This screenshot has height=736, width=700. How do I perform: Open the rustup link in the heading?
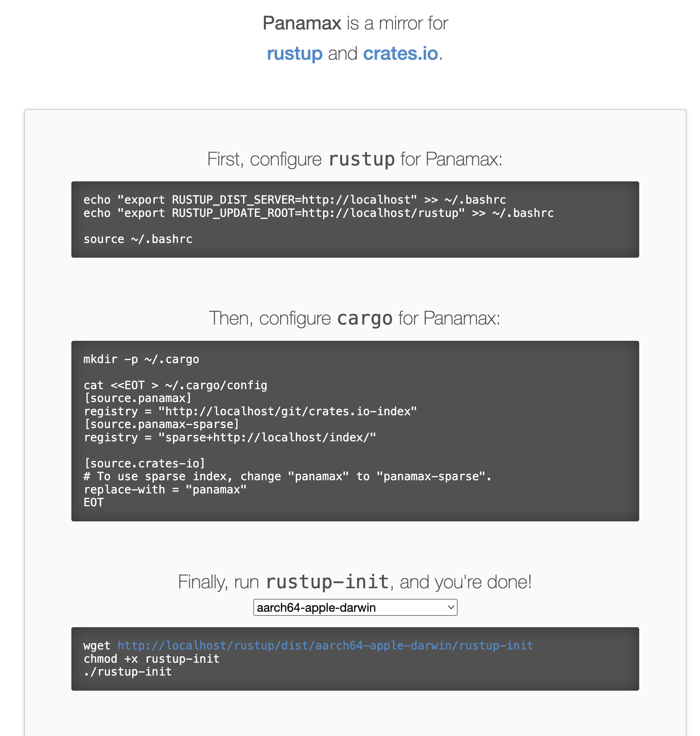pyautogui.click(x=294, y=53)
